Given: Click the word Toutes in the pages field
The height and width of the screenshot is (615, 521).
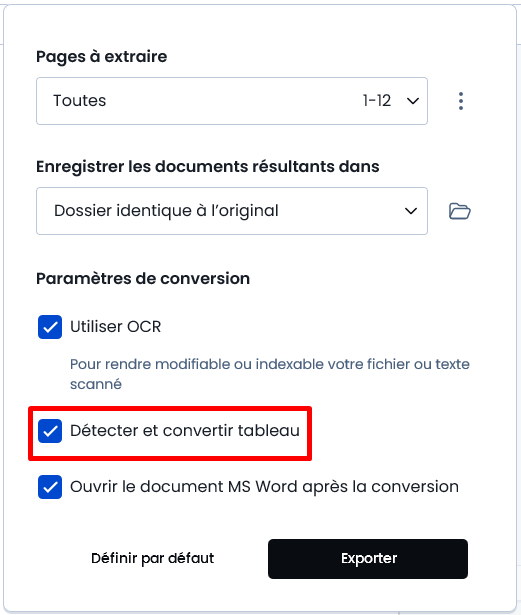Looking at the screenshot, I should point(80,101).
